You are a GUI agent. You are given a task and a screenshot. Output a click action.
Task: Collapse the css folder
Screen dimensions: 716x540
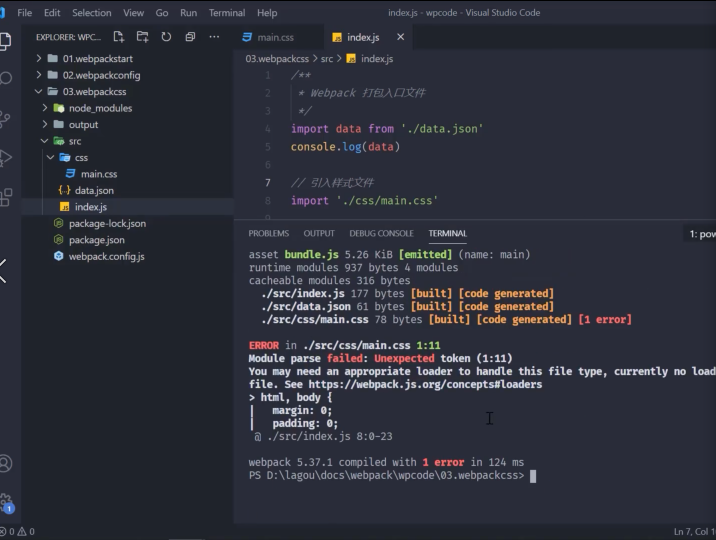[x=51, y=157]
